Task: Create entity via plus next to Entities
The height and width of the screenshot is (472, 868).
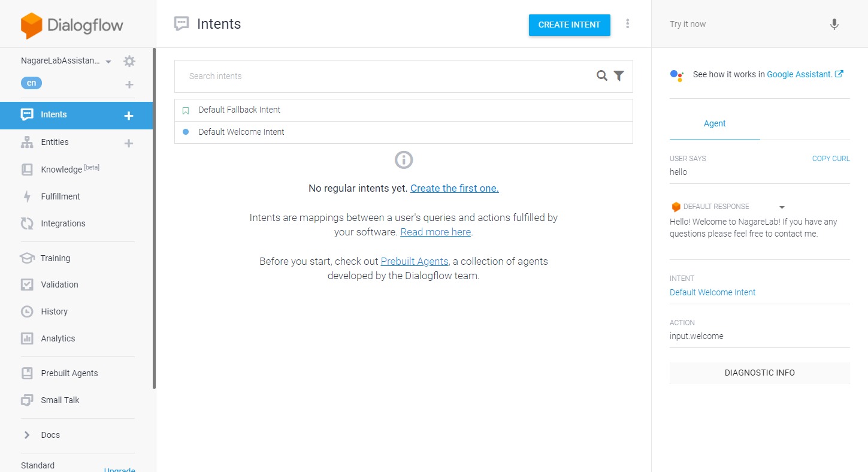Action: tap(128, 143)
